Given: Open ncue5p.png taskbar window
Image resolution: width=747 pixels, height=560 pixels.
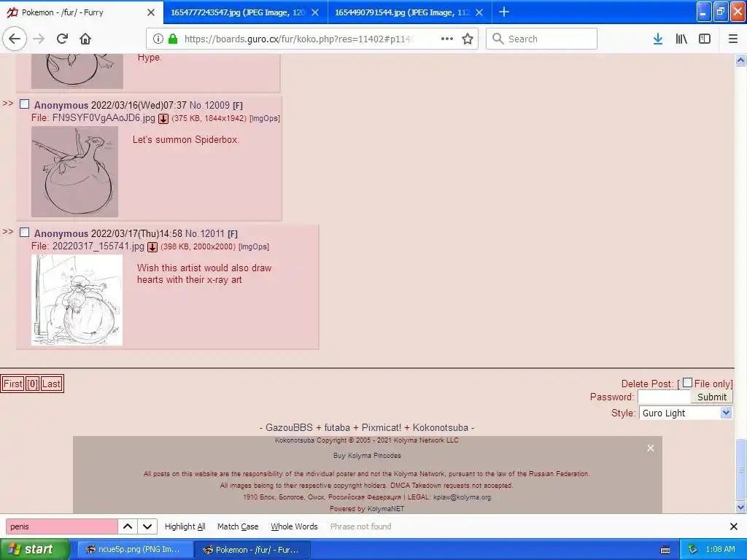Looking at the screenshot, I should (135, 550).
